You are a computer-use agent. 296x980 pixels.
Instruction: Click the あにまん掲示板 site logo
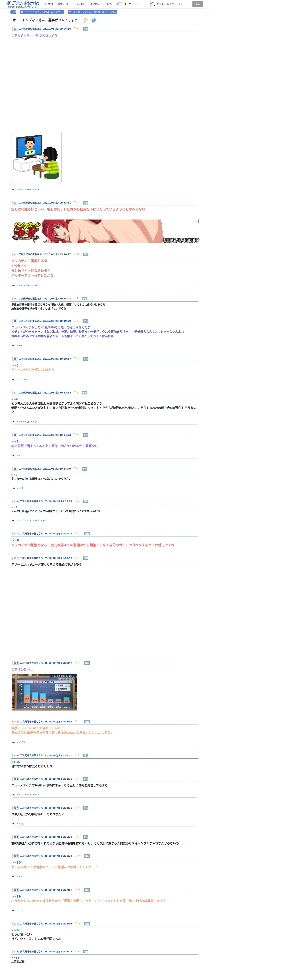click(23, 4)
